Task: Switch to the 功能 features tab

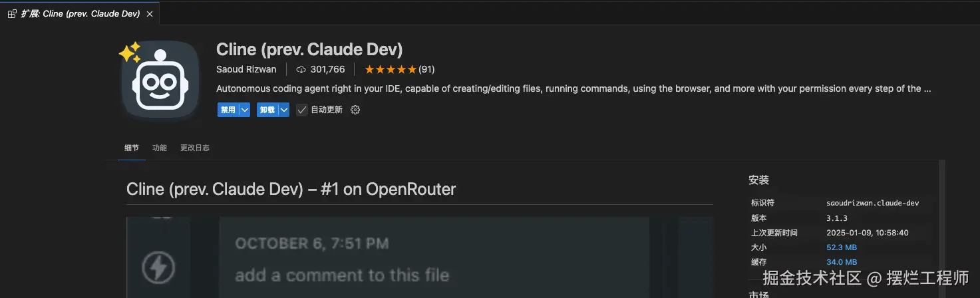Action: pos(160,148)
